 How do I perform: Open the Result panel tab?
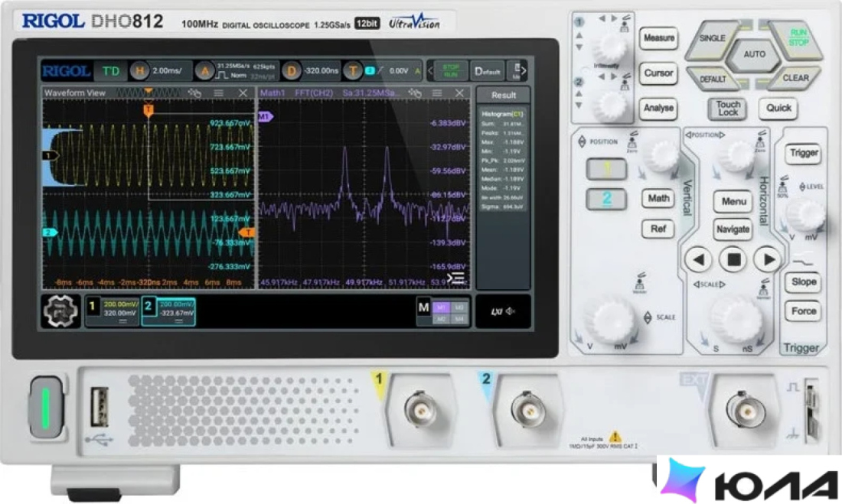point(503,96)
